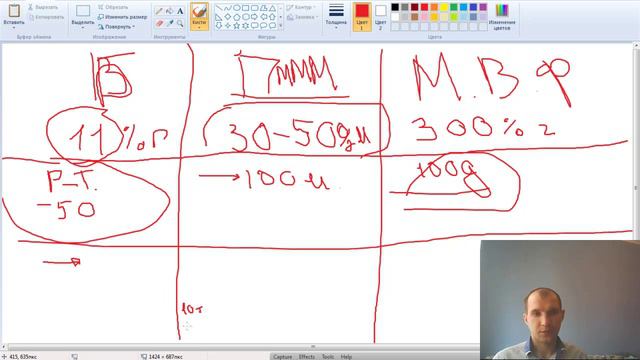Select the straight Line shape
Screen dimensions: 640x360
(219, 8)
